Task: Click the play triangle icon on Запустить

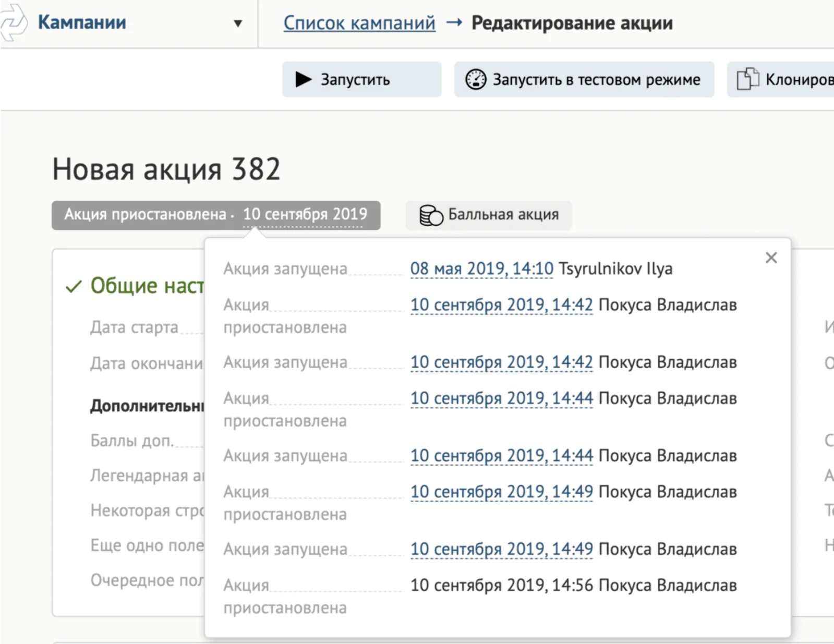Action: pos(303,79)
